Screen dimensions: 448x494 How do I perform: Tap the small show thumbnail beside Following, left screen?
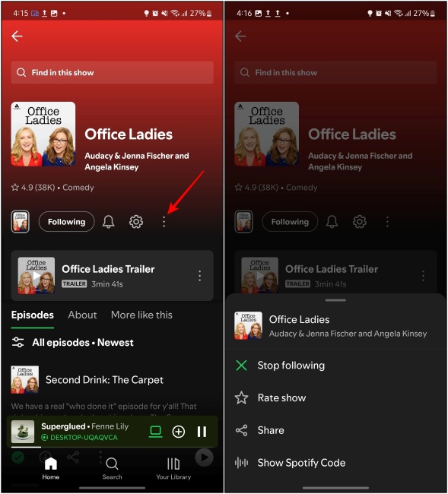21,222
